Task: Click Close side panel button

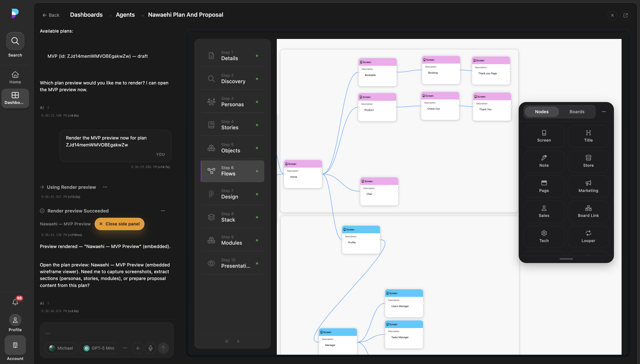Action: pos(119,224)
